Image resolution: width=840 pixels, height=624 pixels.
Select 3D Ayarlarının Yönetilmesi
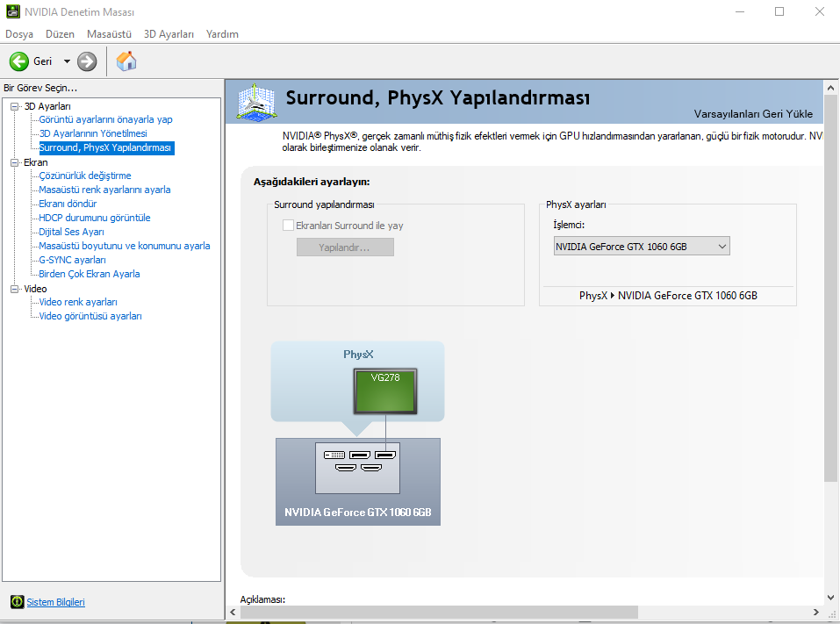coord(93,133)
